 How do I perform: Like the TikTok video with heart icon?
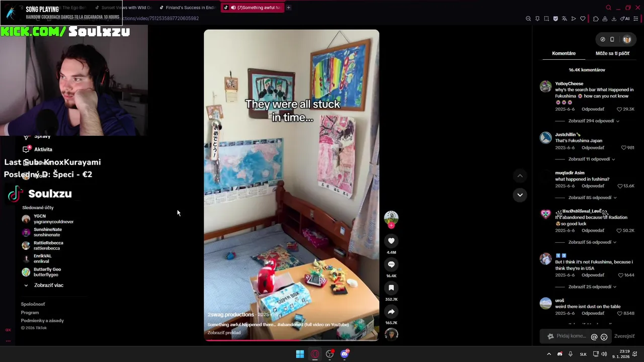tap(391, 241)
